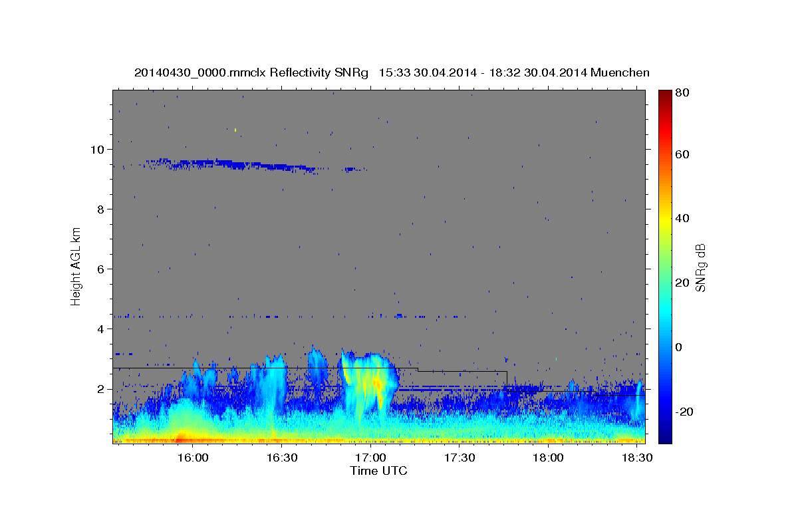
Task: Click the '0' colorbar value label
Action: coord(678,347)
